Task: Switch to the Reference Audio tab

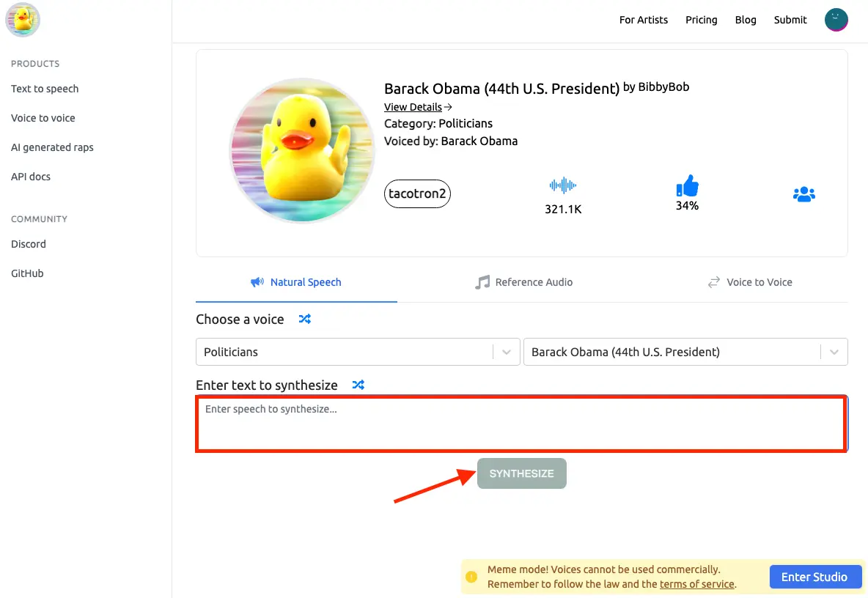Action: pyautogui.click(x=523, y=282)
